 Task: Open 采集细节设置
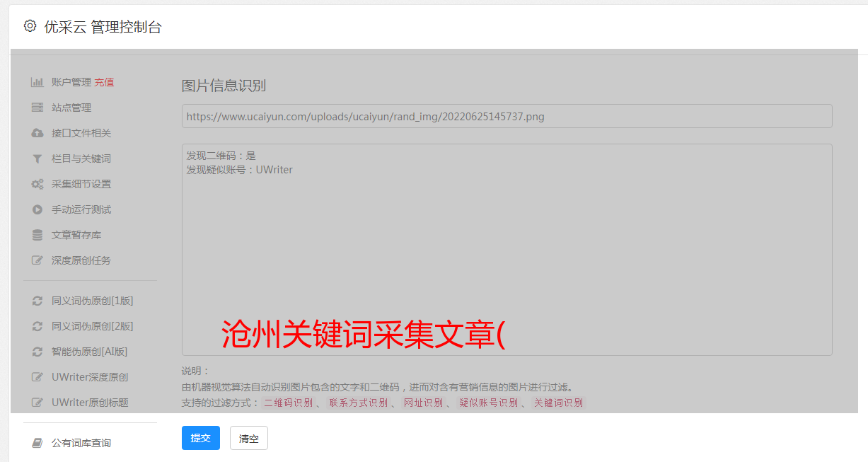pyautogui.click(x=81, y=184)
